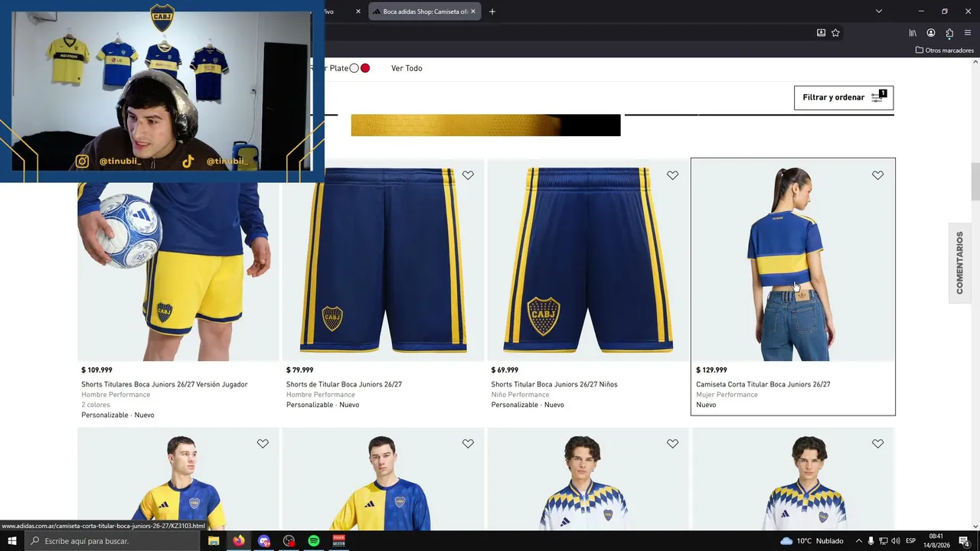
Task: Click the microphone icon in system tray
Action: pos(871,541)
